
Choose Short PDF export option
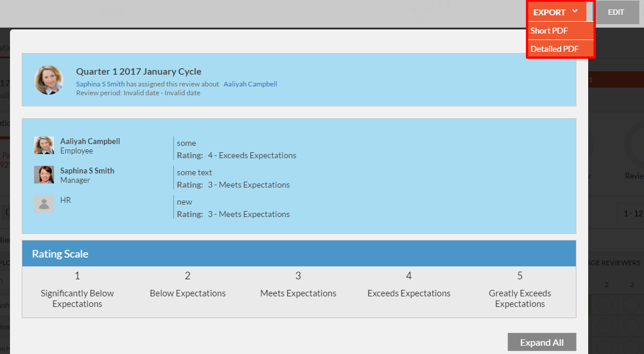coord(561,31)
